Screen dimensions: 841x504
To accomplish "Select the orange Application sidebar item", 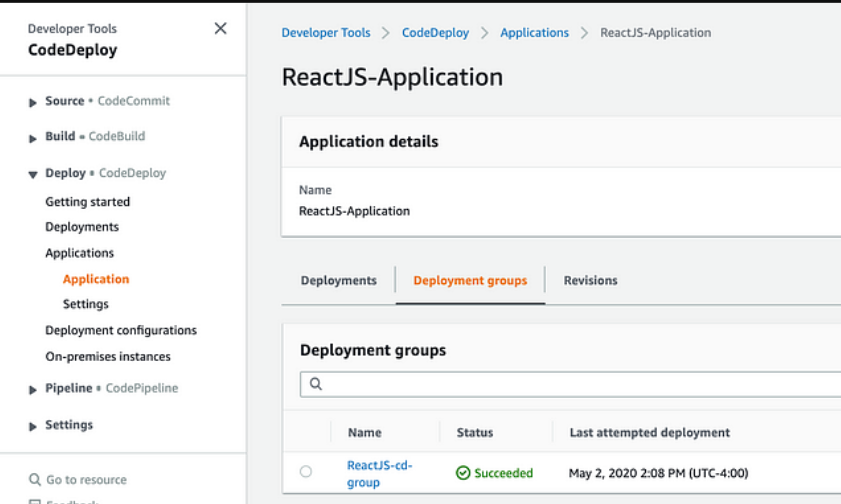I will 96,279.
